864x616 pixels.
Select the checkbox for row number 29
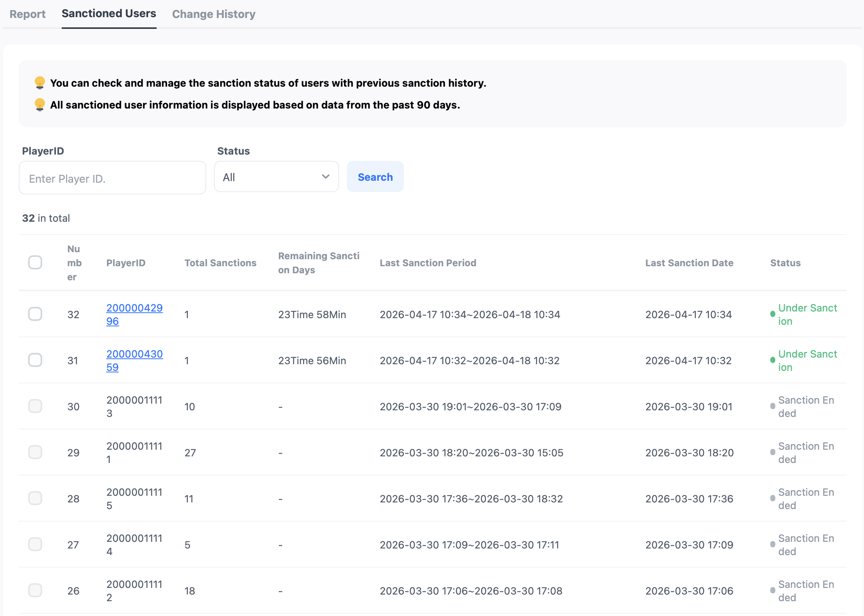click(35, 452)
